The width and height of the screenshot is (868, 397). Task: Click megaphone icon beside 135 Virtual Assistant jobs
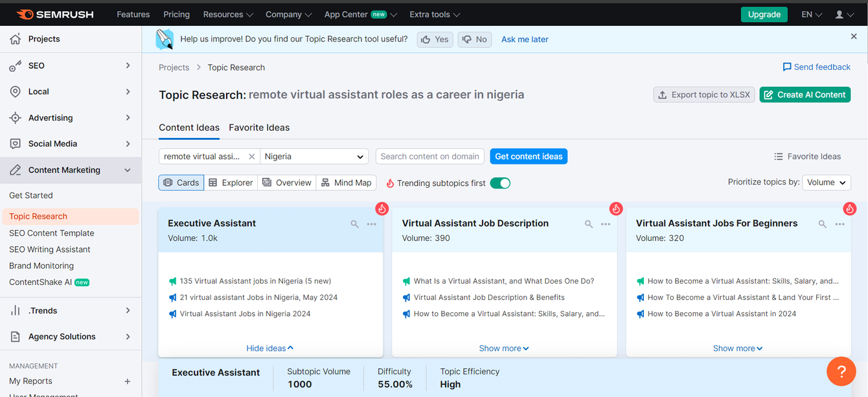click(x=172, y=281)
